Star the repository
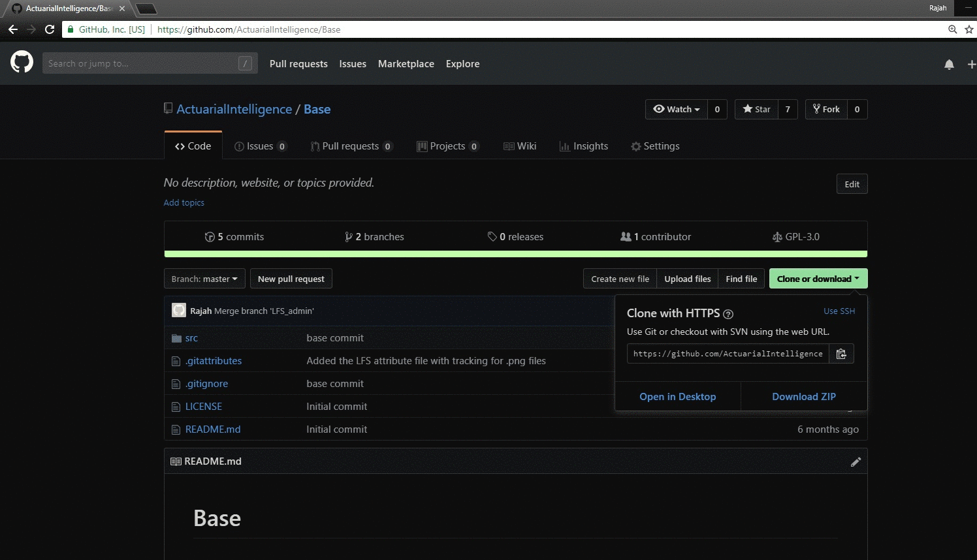 coord(756,109)
